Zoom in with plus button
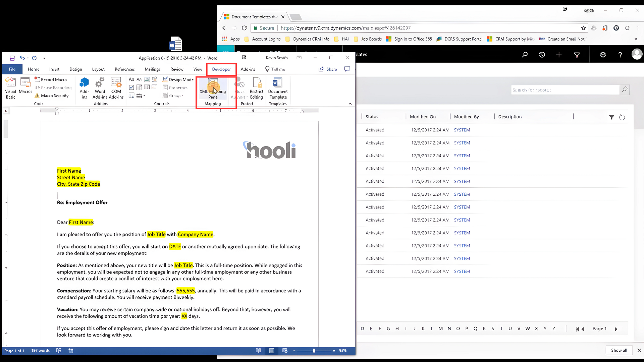Screen dimensions: 644x362 pos(334,351)
